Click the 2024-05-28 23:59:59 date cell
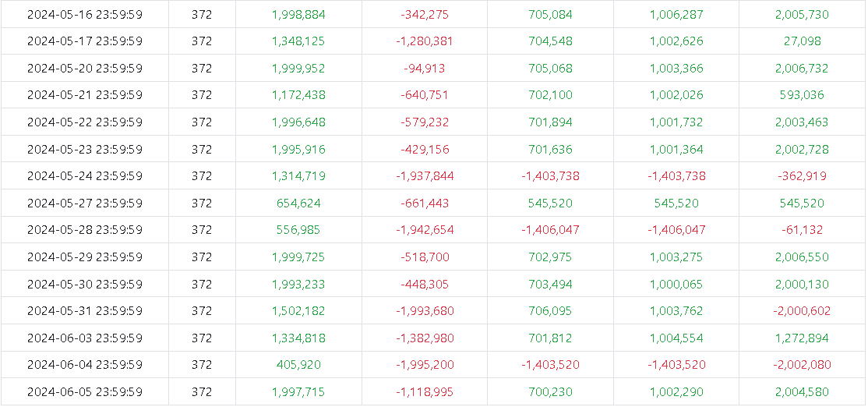 (84, 230)
